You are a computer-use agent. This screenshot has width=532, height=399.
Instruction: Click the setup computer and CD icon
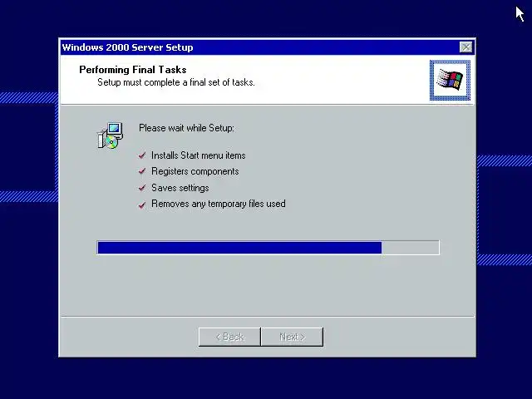[111, 135]
